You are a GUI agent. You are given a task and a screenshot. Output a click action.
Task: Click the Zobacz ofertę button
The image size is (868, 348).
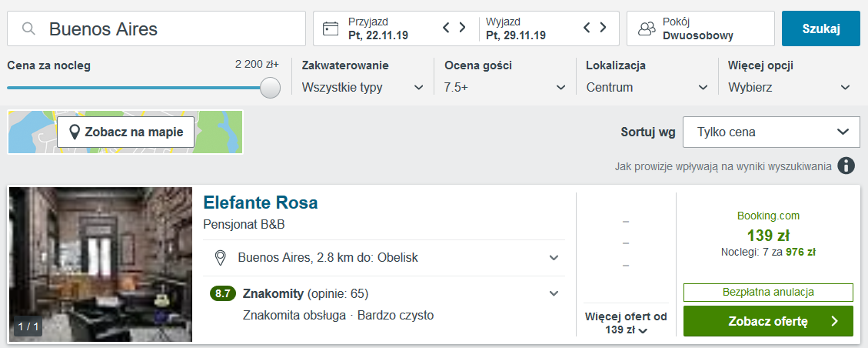tap(768, 321)
